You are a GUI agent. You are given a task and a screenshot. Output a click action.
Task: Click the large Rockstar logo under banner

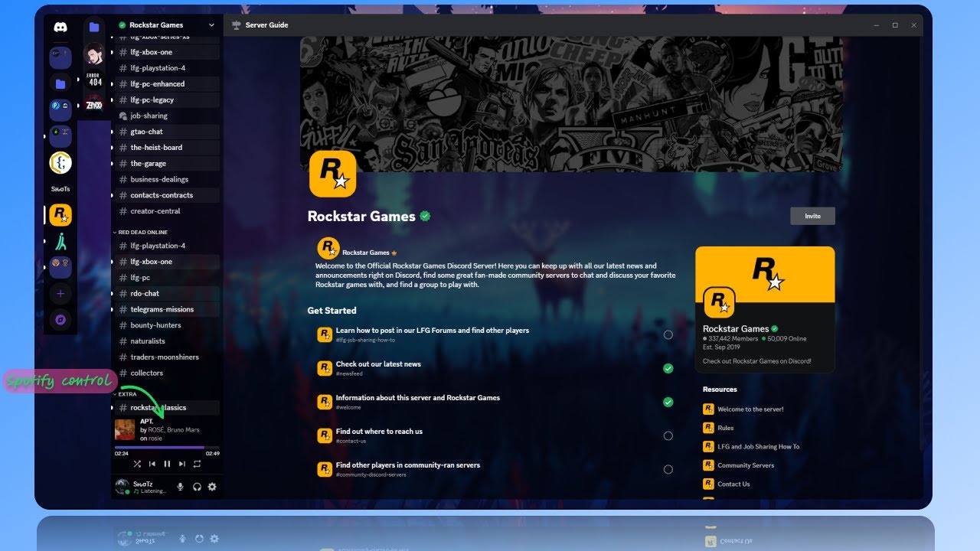point(333,174)
